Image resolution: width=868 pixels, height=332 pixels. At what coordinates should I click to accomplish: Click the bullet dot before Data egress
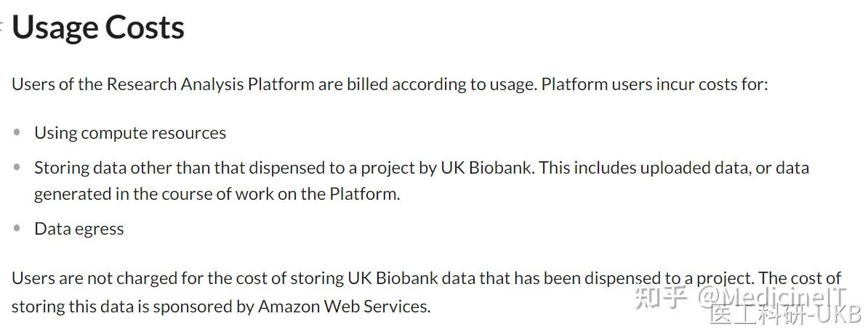point(17,229)
